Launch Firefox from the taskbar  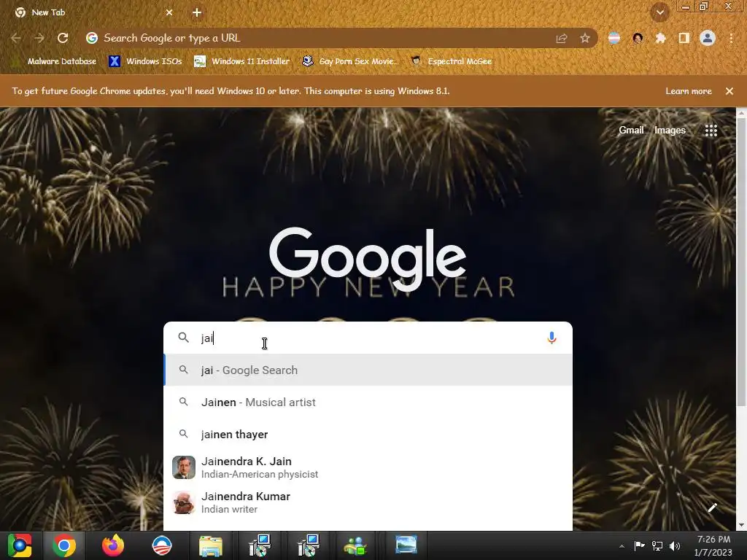click(x=113, y=545)
